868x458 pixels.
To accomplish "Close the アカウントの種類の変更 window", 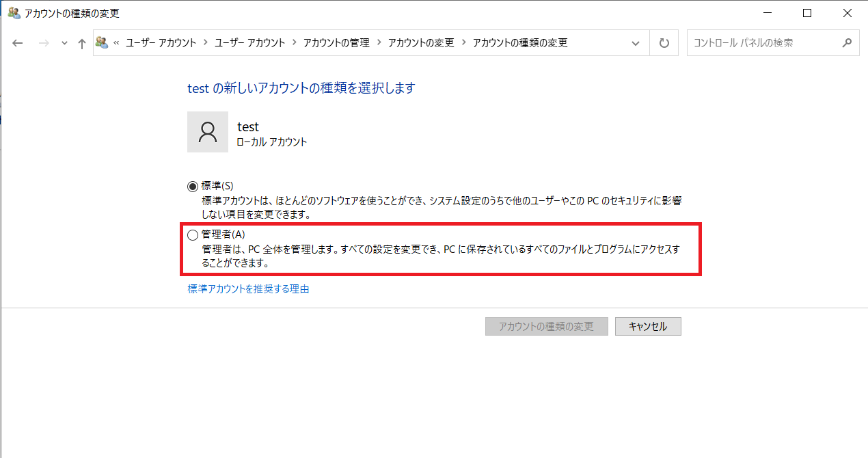I will tap(847, 13).
